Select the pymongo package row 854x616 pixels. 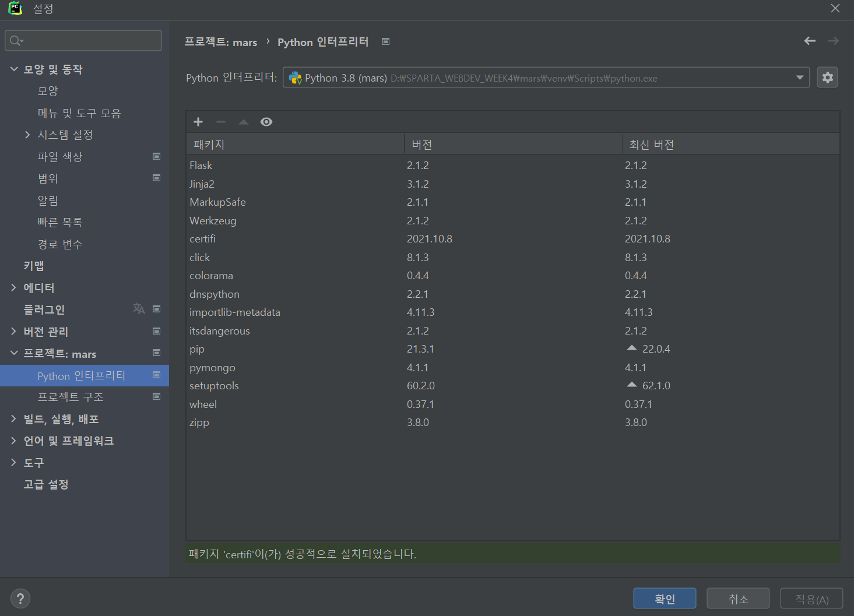513,367
